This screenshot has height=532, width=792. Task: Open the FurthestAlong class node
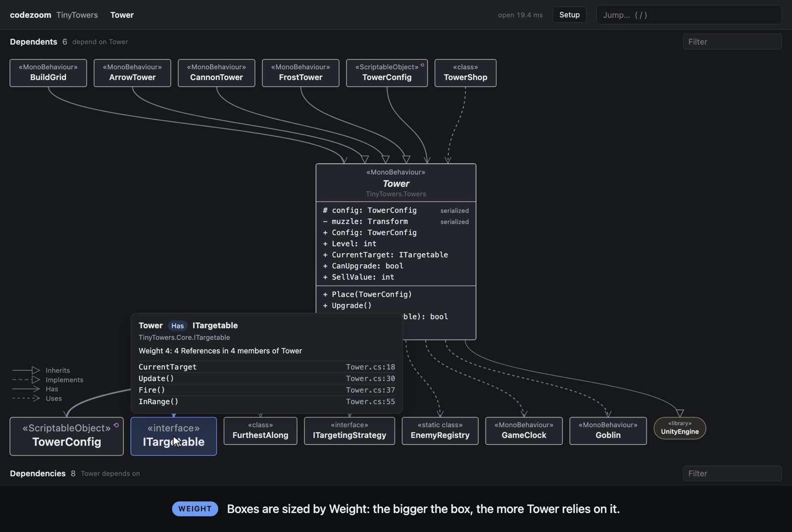pyautogui.click(x=260, y=431)
